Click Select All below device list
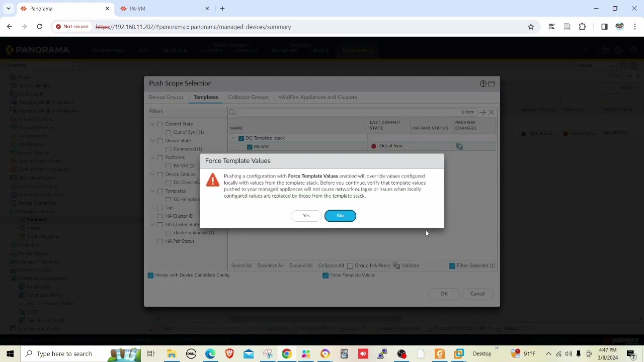 [241, 265]
